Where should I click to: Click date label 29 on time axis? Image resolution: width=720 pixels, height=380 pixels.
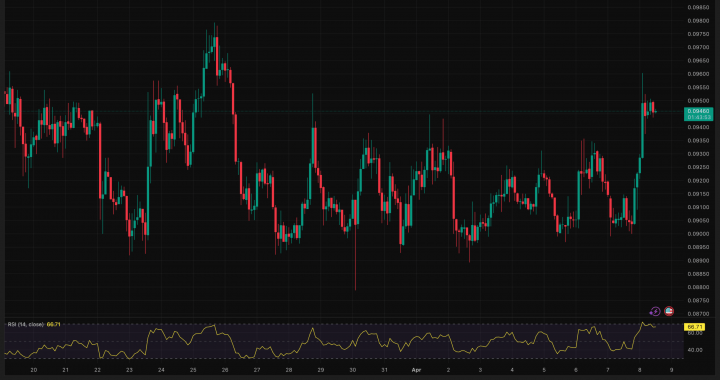click(321, 370)
